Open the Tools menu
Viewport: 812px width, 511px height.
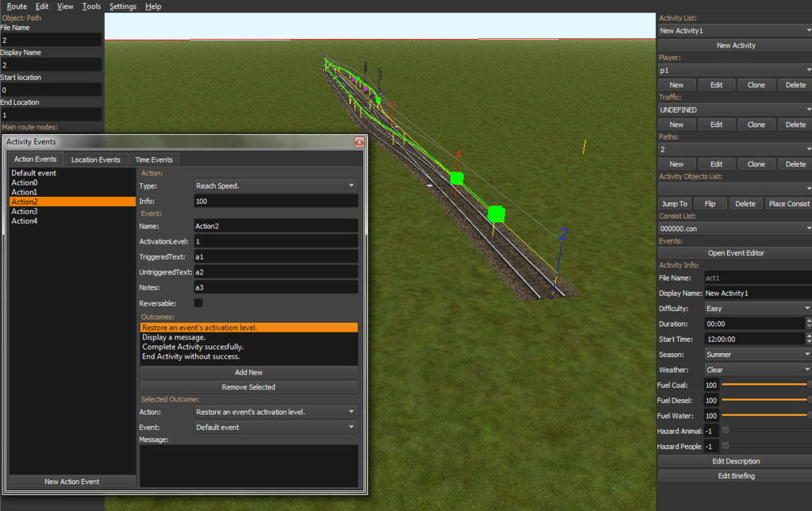click(91, 6)
